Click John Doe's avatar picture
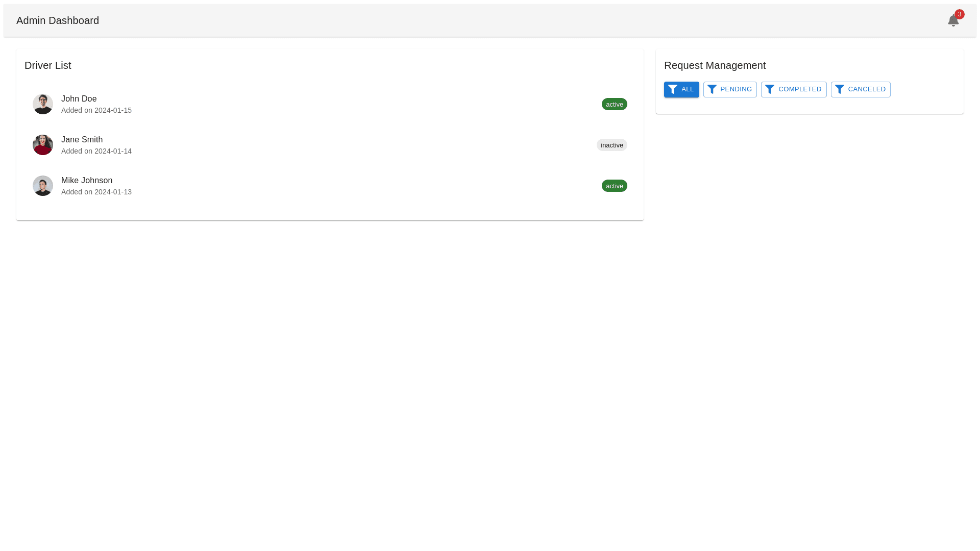The image size is (980, 551). pos(43,104)
